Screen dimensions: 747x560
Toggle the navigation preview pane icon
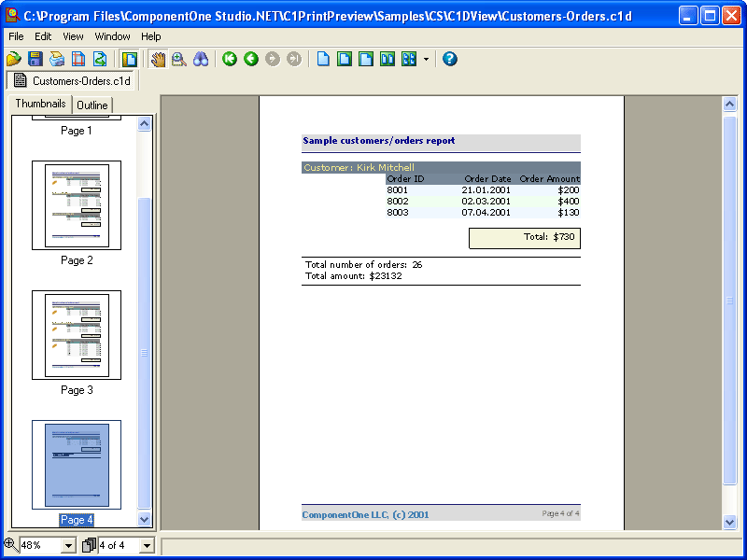coord(129,59)
